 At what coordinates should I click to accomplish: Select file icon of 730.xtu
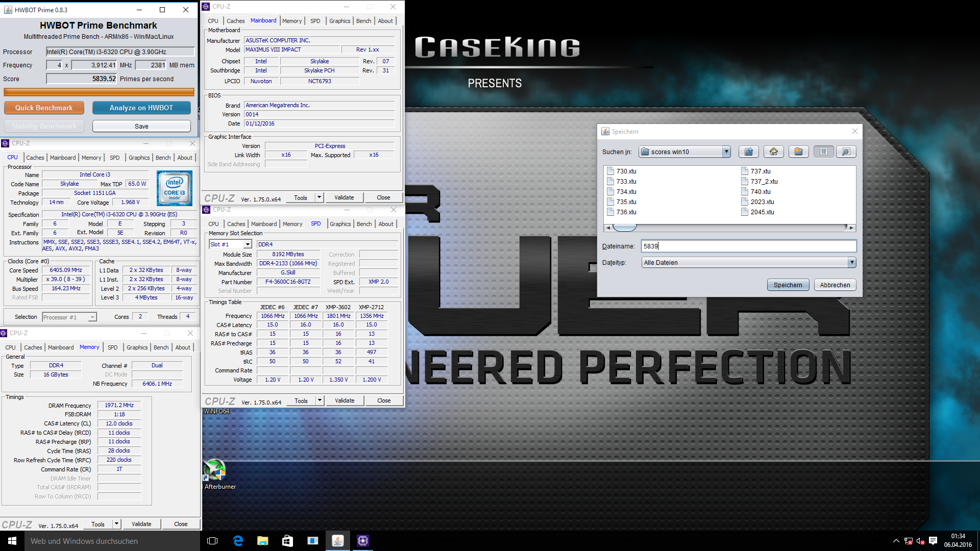[x=610, y=171]
